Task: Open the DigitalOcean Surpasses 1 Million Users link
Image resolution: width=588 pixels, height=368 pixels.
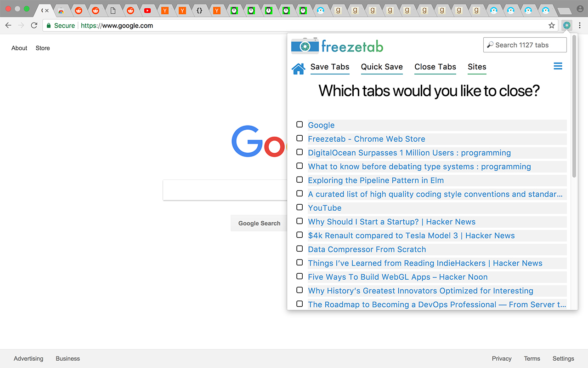Action: pos(409,153)
